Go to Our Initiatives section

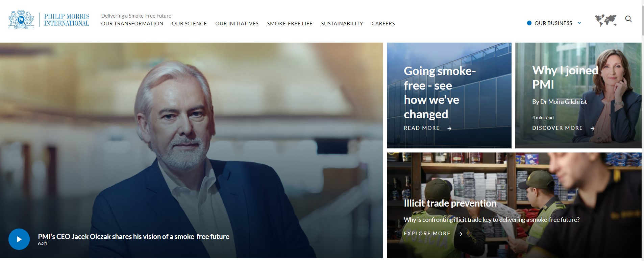click(237, 23)
